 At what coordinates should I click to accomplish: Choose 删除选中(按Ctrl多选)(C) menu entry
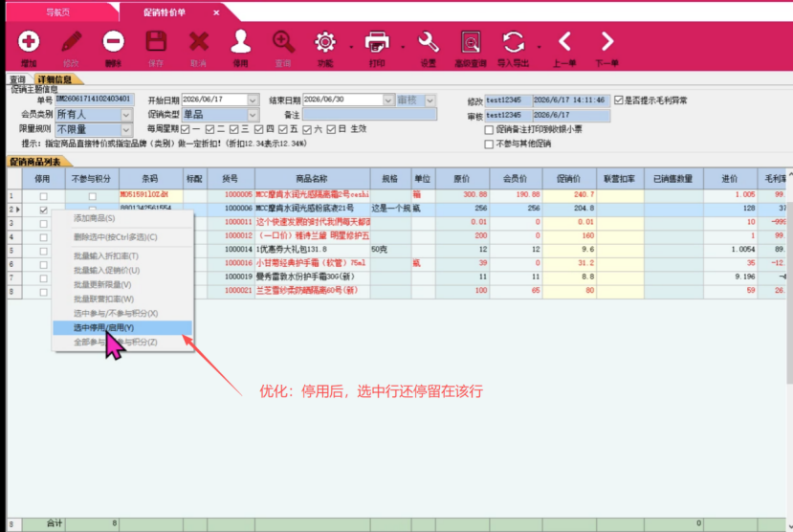tap(122, 237)
